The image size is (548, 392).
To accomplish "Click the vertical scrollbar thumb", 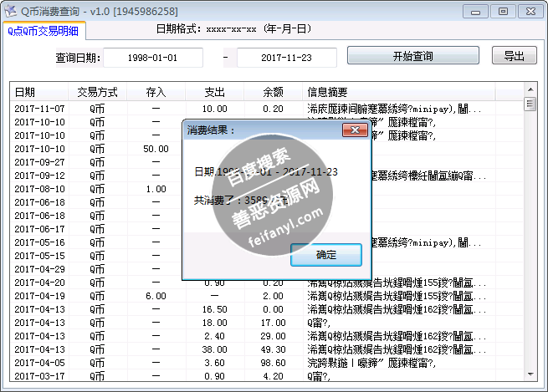I will (x=530, y=104).
